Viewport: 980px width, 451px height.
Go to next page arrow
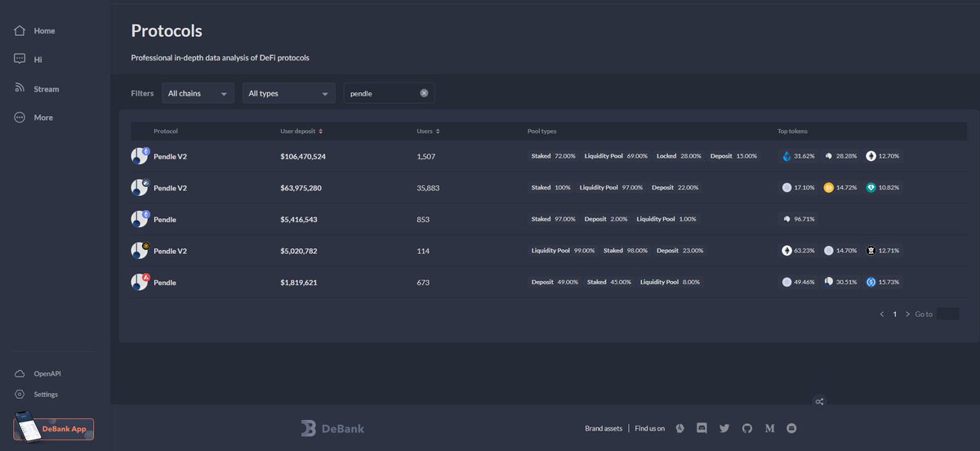click(x=907, y=314)
